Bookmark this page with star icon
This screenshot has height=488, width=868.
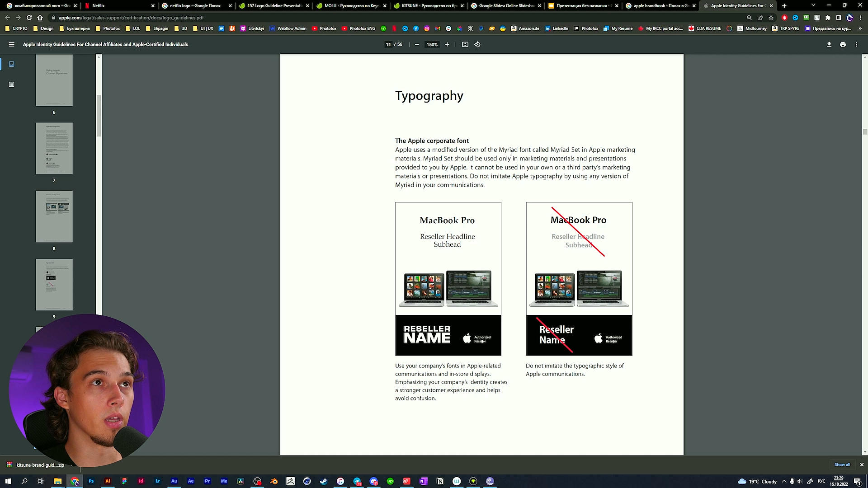(771, 18)
